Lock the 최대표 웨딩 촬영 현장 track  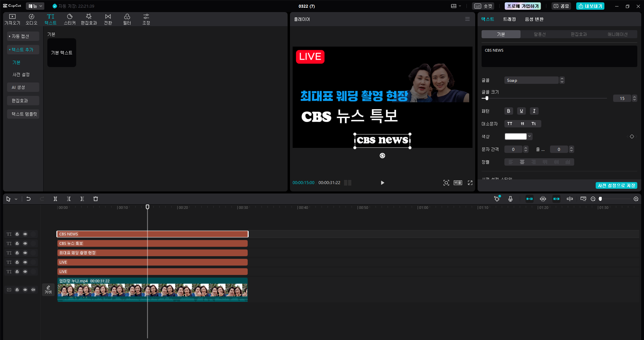(17, 253)
